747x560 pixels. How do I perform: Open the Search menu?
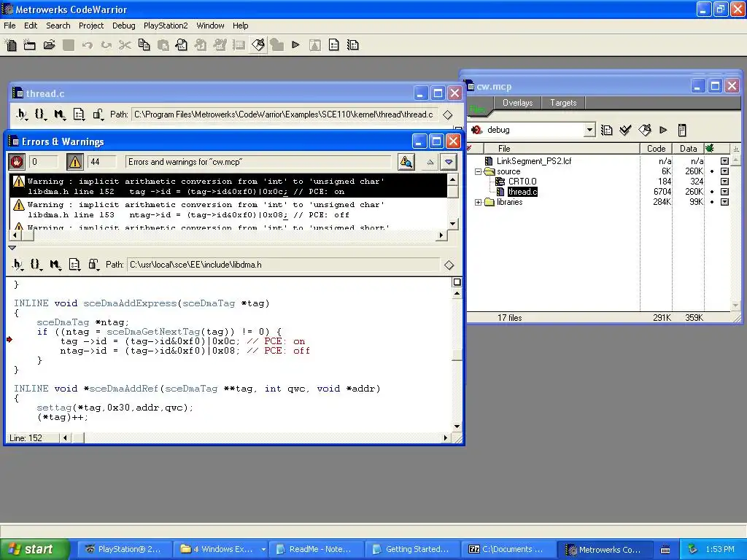pyautogui.click(x=58, y=26)
